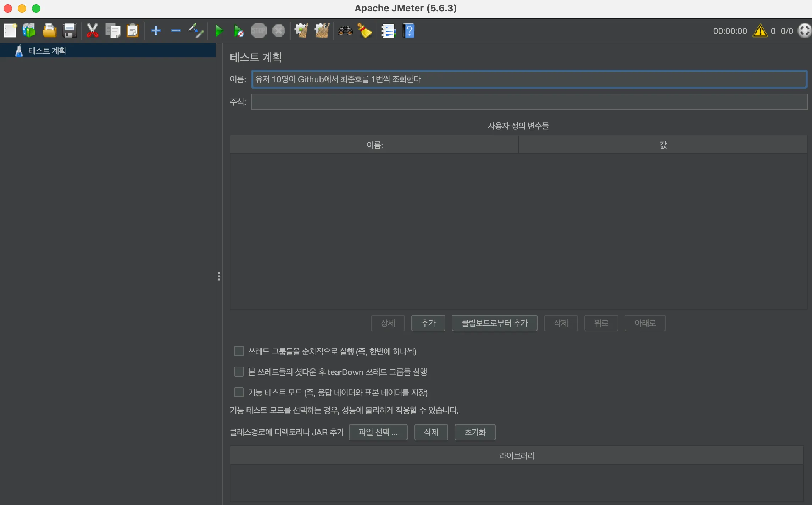Enable functional test mode checkbox

(239, 392)
